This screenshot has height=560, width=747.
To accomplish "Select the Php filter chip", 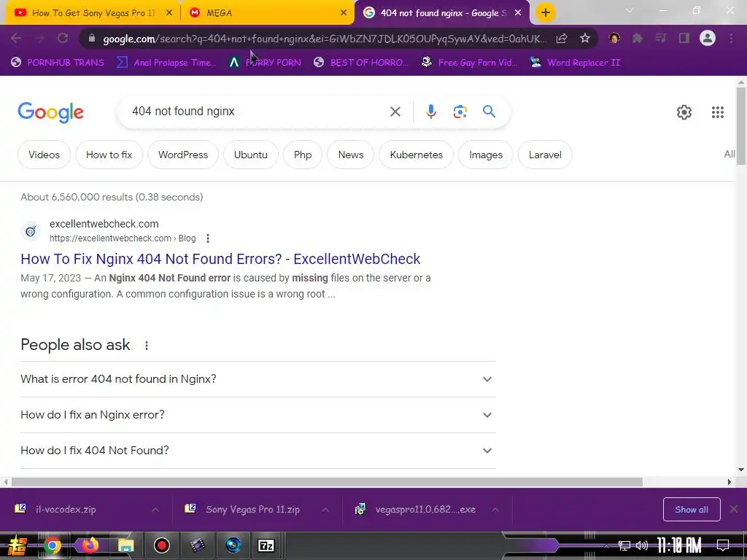I will (303, 155).
